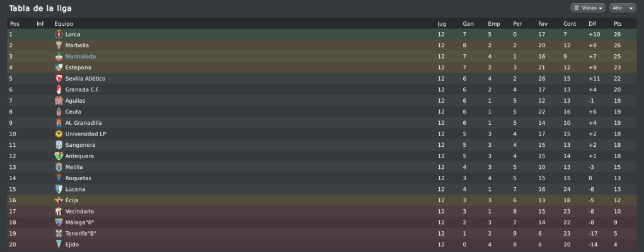644x252 pixels.
Task: Click the Granada C.F. club badge
Action: (x=59, y=89)
